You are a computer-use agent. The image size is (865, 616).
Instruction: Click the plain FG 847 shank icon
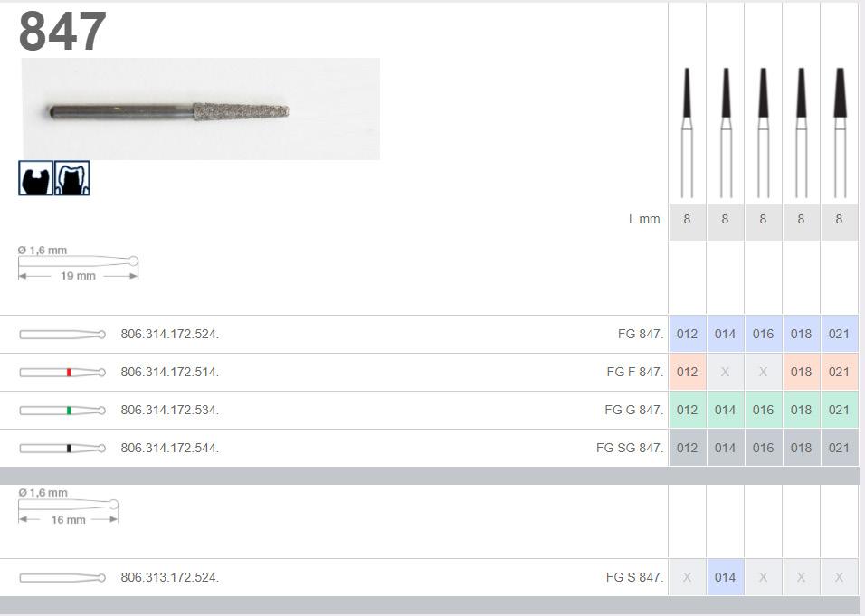[62, 335]
